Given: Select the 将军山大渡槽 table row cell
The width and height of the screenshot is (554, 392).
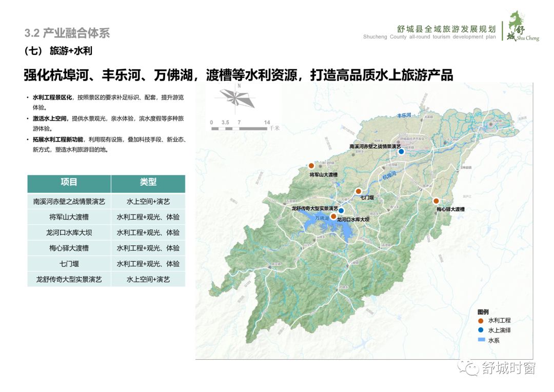Looking at the screenshot, I should [69, 217].
